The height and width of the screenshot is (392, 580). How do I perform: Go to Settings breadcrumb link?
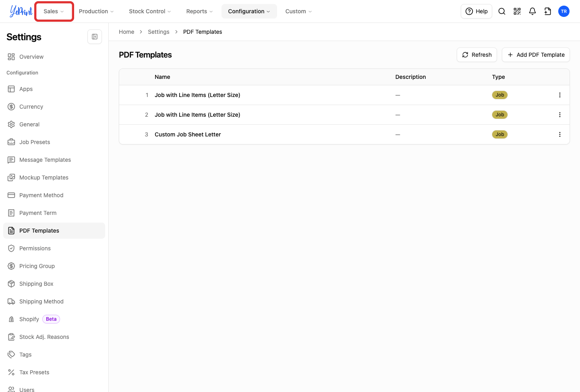[159, 32]
